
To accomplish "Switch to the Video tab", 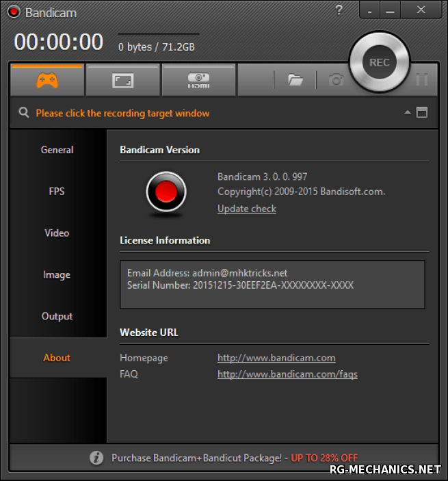I will coord(57,233).
